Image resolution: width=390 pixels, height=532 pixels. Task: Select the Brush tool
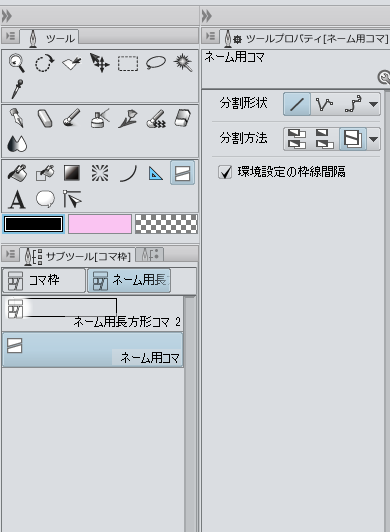coord(72,118)
